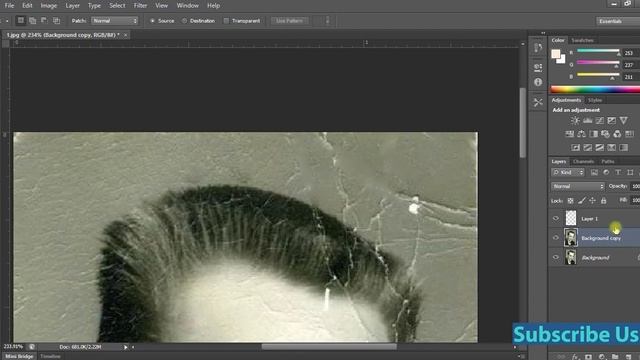Image resolution: width=640 pixels, height=360 pixels.
Task: Expand the collapsed panel dock arrows
Action: pos(543,33)
